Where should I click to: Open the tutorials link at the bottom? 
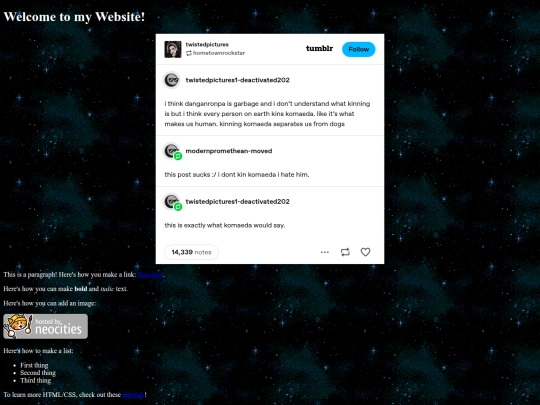tap(133, 395)
